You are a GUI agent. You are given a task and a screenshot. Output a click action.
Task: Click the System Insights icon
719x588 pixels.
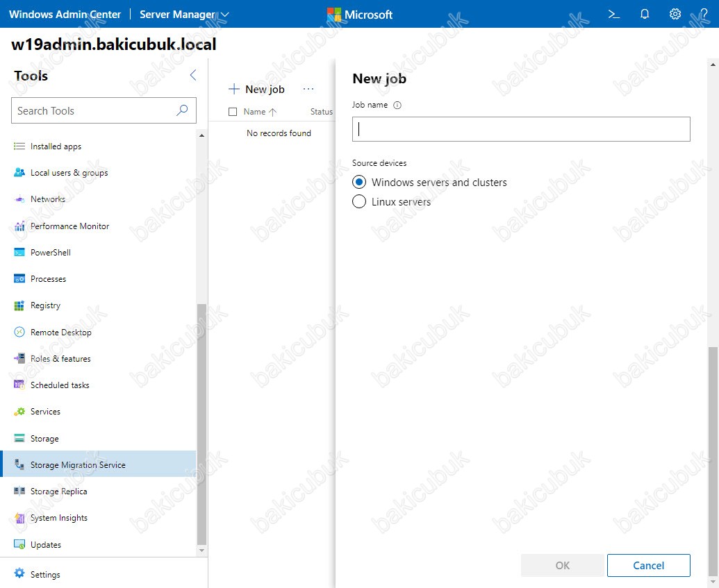click(19, 518)
